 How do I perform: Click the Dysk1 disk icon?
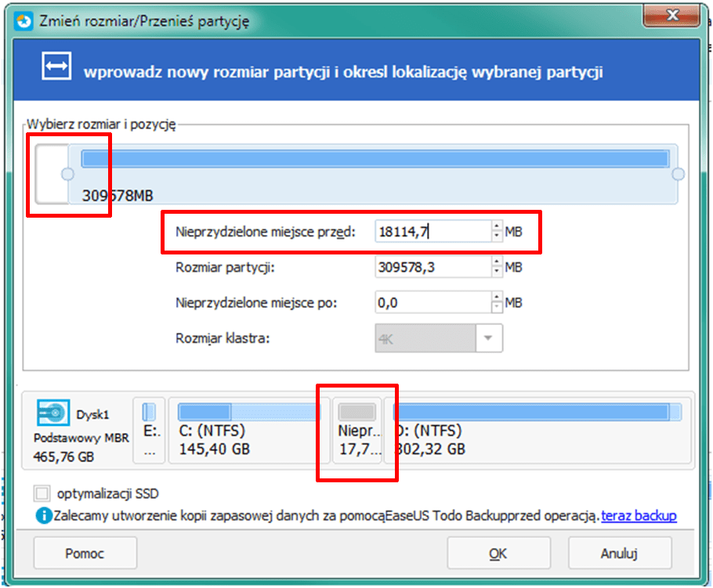[x=52, y=413]
